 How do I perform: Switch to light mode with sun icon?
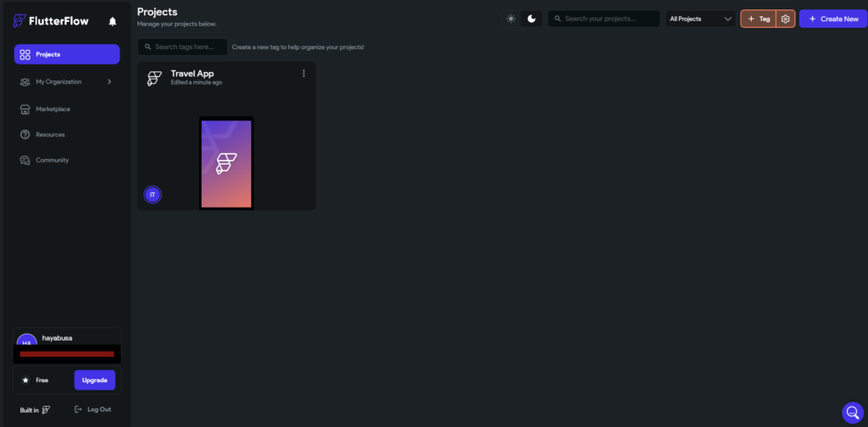510,19
